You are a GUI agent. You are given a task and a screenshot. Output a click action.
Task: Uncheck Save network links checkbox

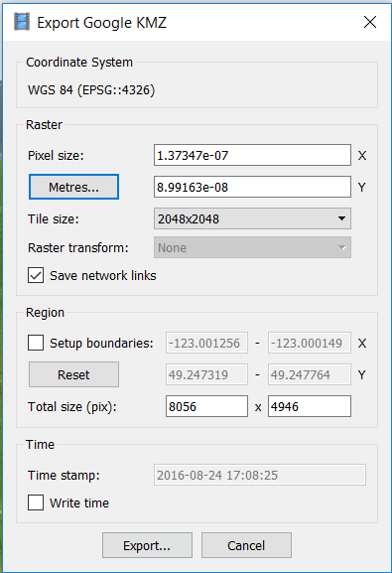click(x=36, y=275)
